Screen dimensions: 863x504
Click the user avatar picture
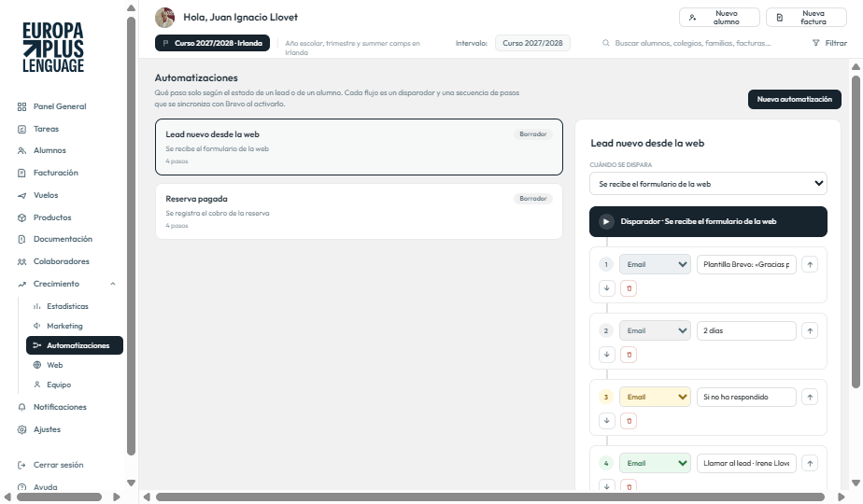(165, 18)
